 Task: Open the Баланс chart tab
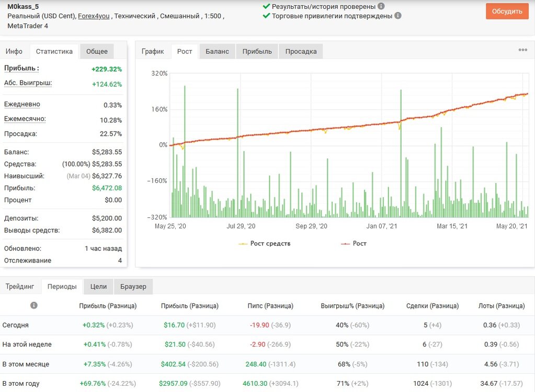coord(218,51)
